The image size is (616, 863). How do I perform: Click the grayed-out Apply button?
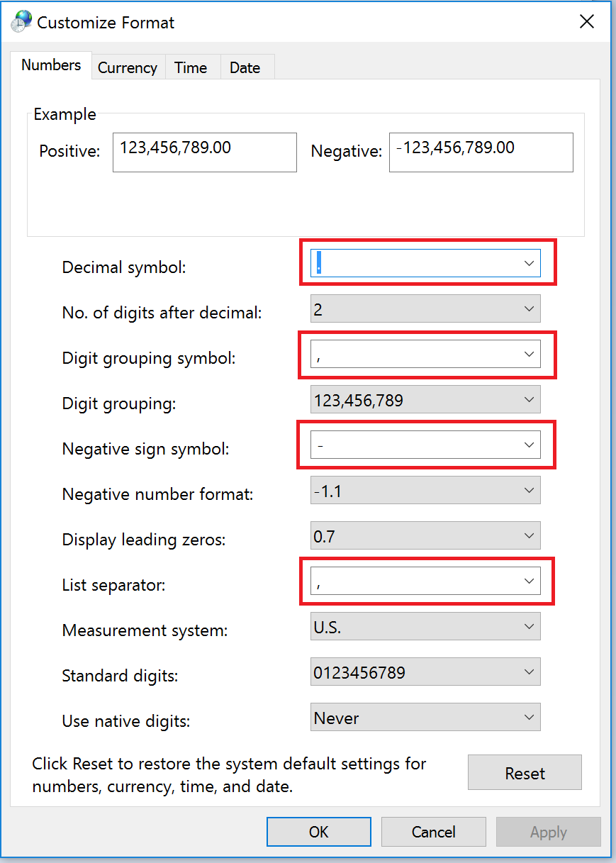click(549, 832)
